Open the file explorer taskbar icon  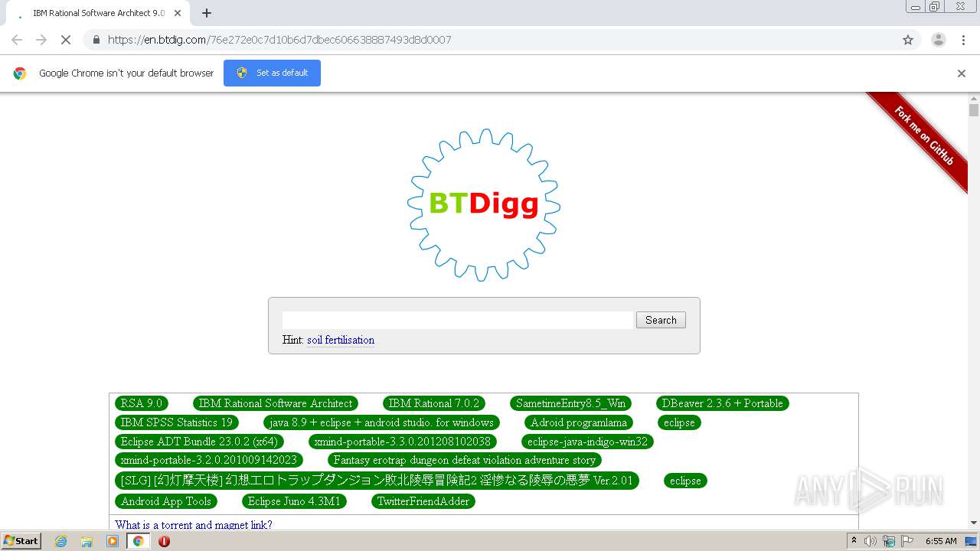[x=87, y=541]
